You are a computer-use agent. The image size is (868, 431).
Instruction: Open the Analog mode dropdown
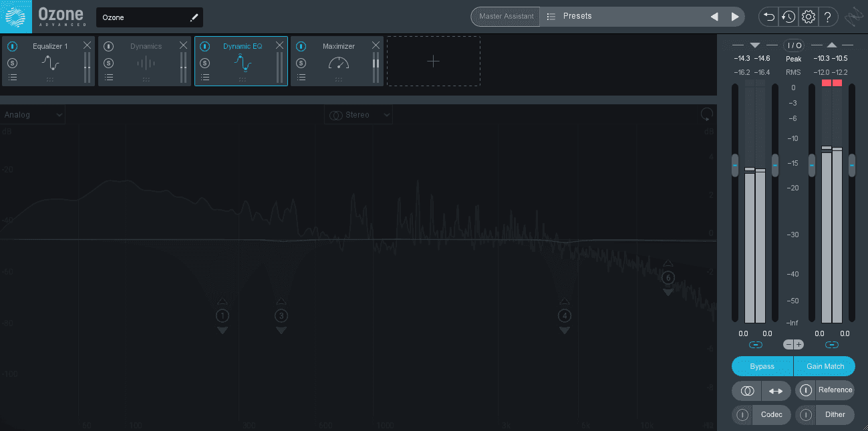(x=32, y=115)
